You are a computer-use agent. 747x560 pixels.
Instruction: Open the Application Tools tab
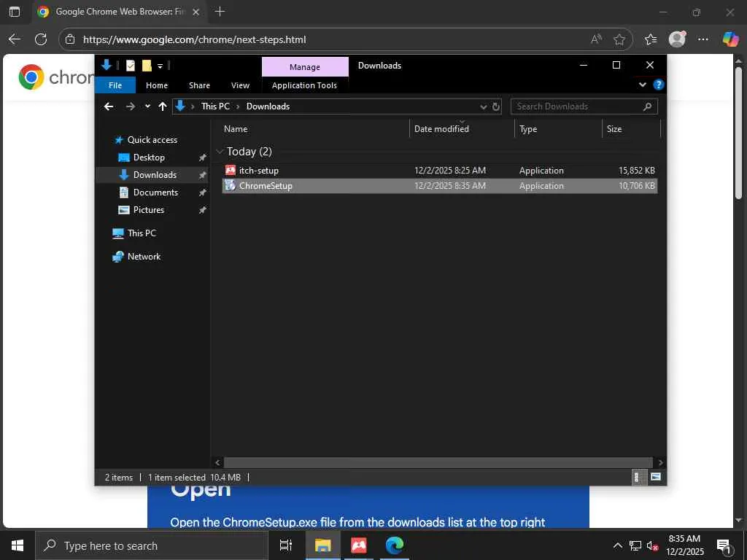click(x=304, y=85)
